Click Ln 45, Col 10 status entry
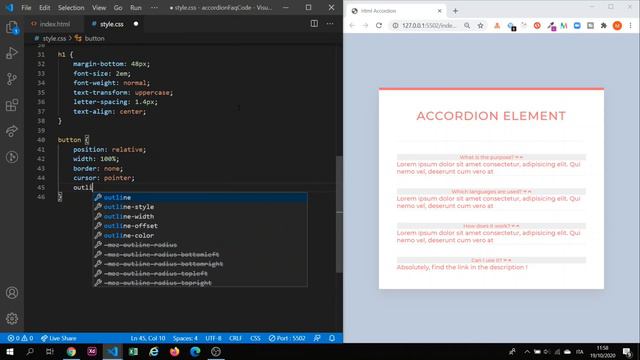 pyautogui.click(x=148, y=338)
